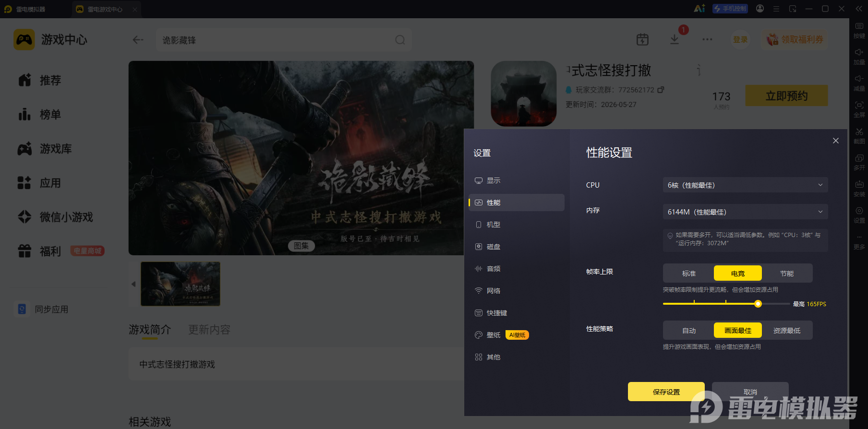This screenshot has height=429, width=868.
Task: Click the 登录 login button
Action: (x=740, y=39)
